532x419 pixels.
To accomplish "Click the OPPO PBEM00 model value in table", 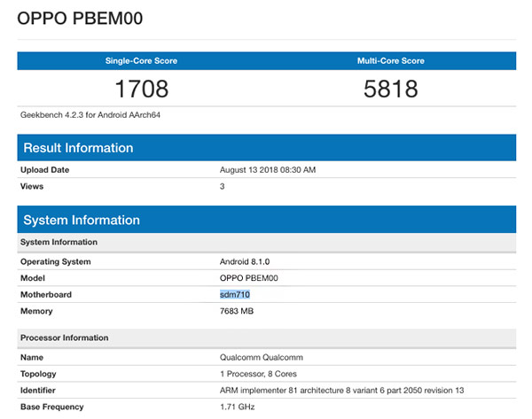I will [x=249, y=278].
